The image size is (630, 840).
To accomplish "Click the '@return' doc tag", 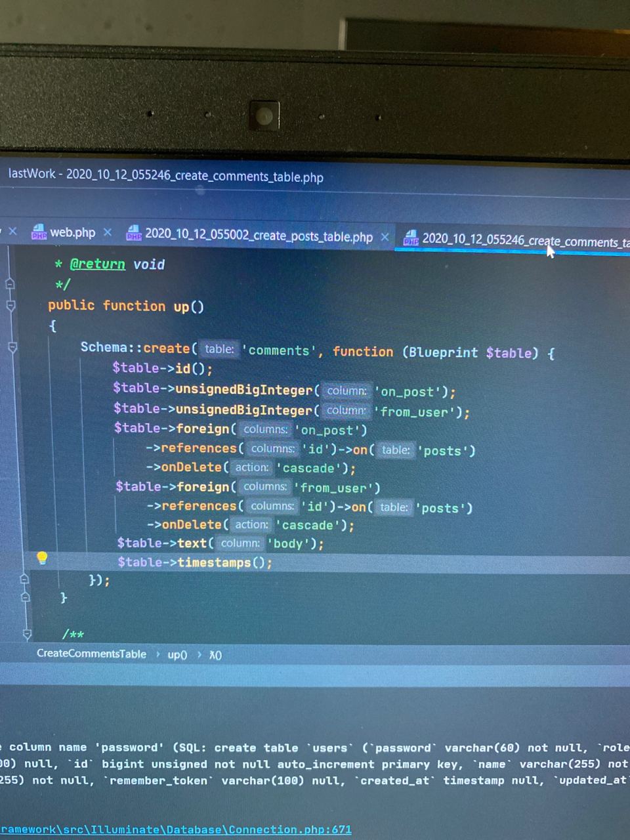I will (97, 264).
